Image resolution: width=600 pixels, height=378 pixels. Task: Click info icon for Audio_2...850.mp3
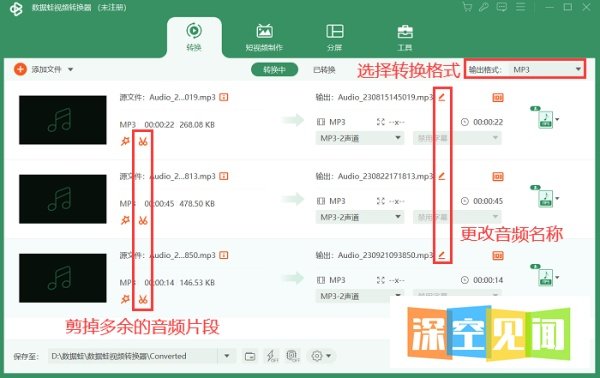224,255
